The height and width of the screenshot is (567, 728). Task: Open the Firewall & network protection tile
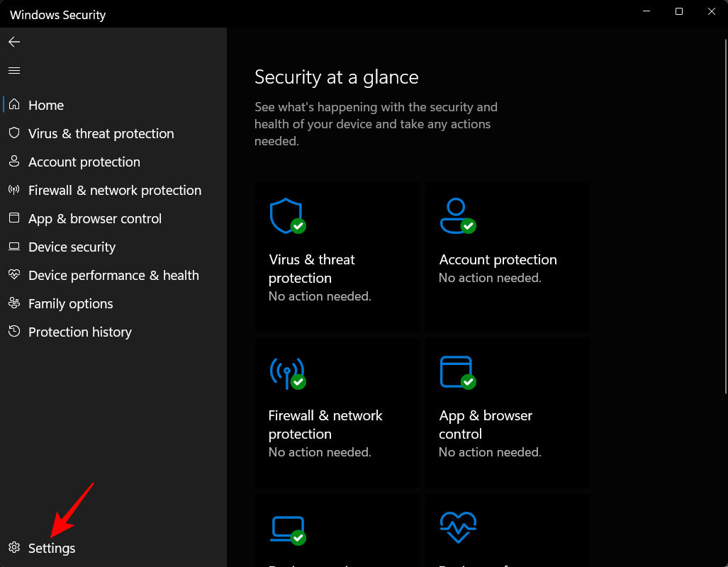[x=337, y=413]
